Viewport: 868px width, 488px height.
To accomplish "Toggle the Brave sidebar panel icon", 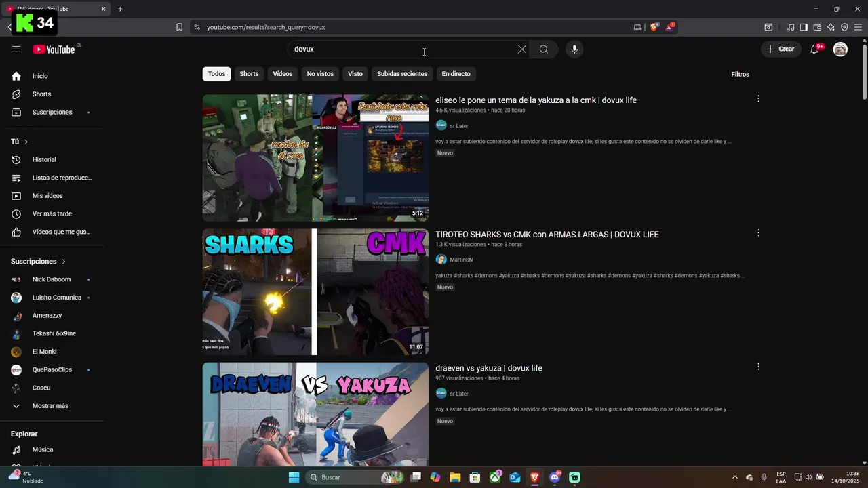I will (804, 27).
